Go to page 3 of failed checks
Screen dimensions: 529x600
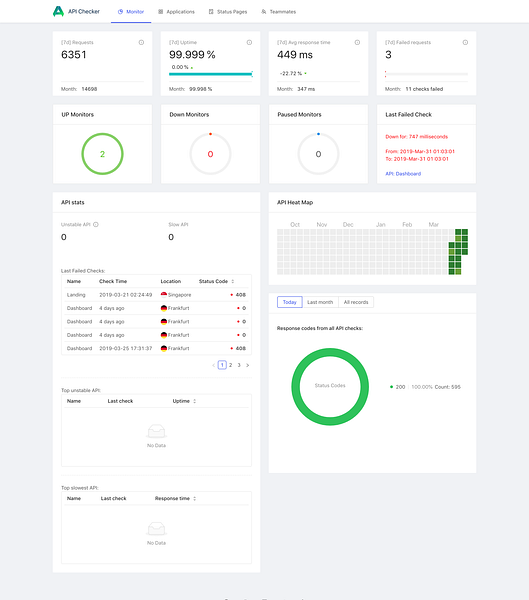click(239, 365)
